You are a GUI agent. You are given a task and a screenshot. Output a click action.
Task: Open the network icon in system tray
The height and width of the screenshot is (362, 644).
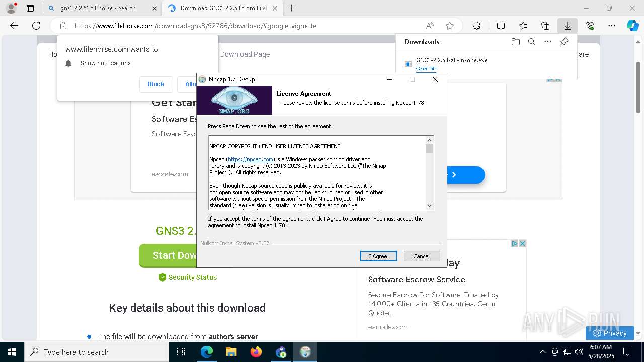[567, 352]
